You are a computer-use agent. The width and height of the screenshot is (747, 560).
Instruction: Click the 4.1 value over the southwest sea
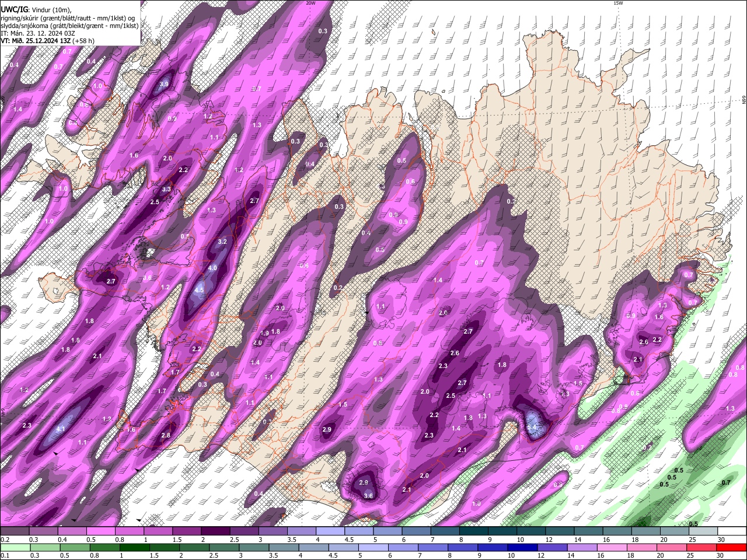tap(61, 429)
